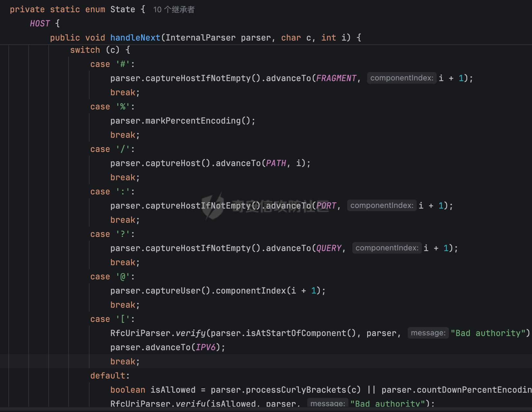This screenshot has height=412, width=532.
Task: Click the componentIndex method after captureUser
Action: click(x=251, y=291)
